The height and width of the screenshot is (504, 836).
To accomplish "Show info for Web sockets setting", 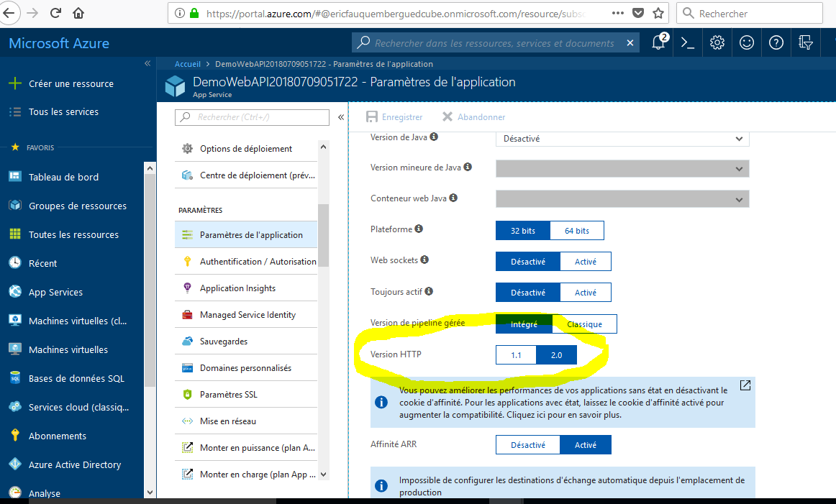I will 424,260.
